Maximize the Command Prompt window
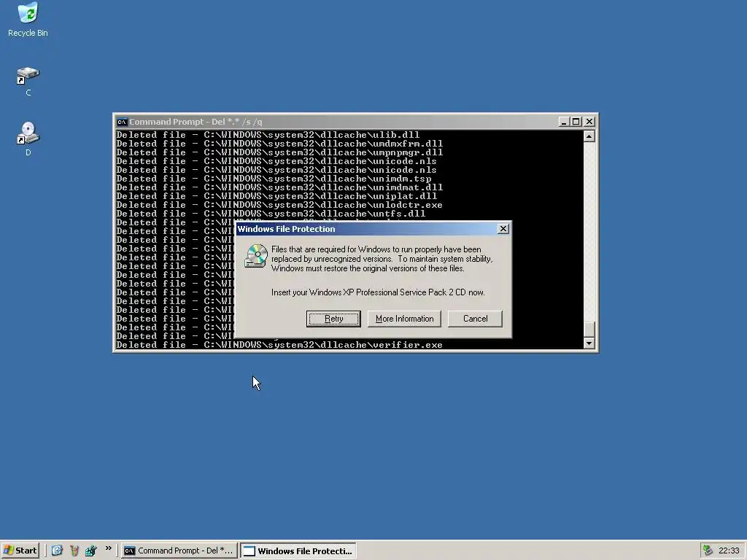The height and width of the screenshot is (560, 747). pyautogui.click(x=576, y=122)
